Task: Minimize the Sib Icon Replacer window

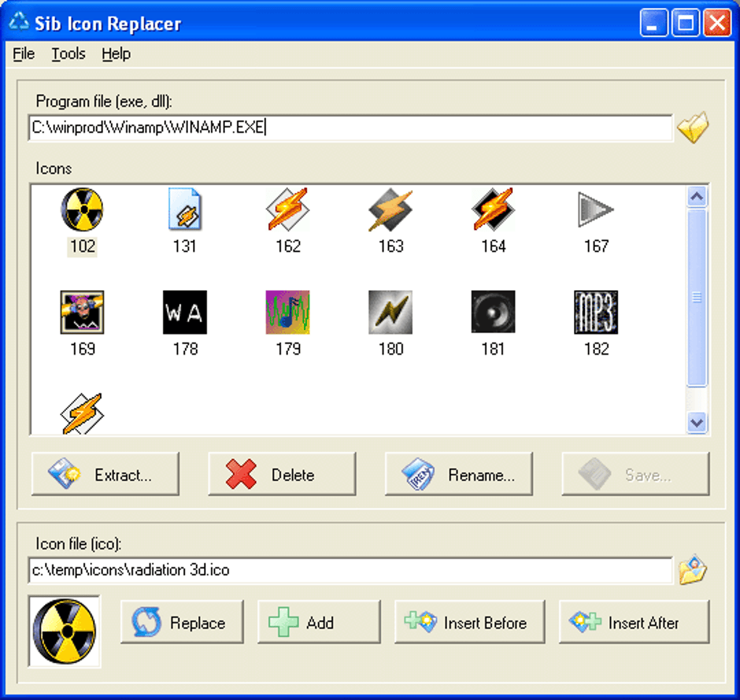Action: pos(653,22)
